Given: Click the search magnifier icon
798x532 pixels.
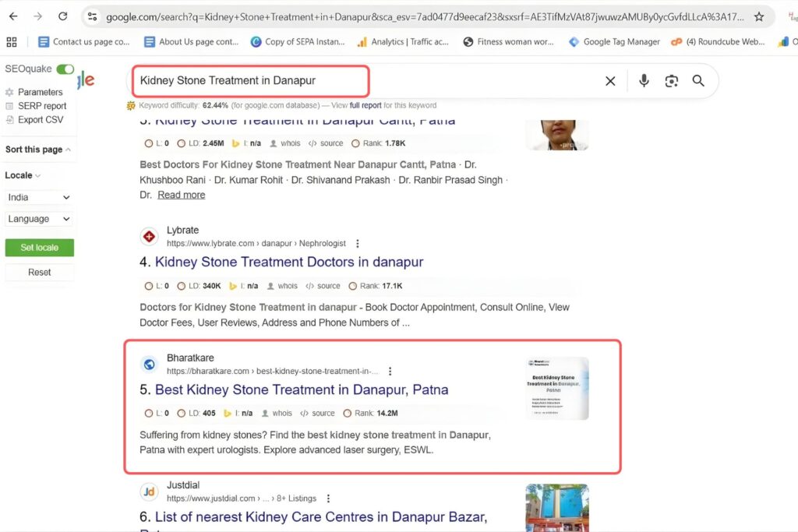Looking at the screenshot, I should coord(698,81).
